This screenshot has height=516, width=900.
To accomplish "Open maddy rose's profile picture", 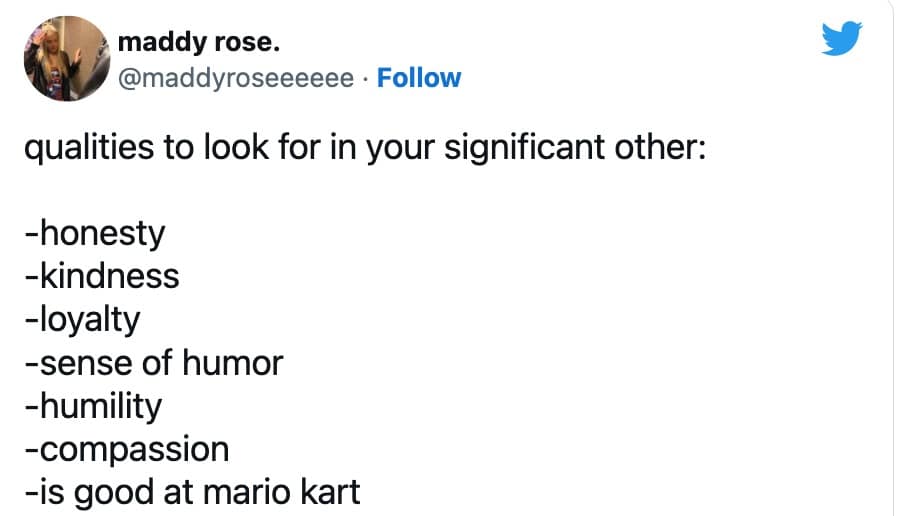I will (66, 58).
